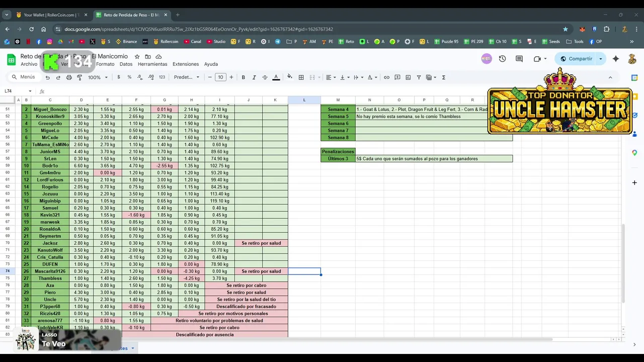This screenshot has width=644, height=362.
Task: Activate the paint format tool
Action: (79, 77)
